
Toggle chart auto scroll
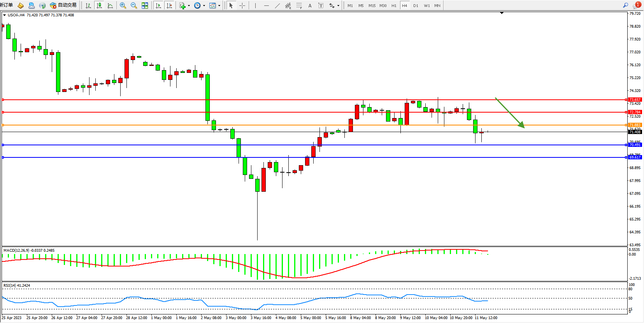pyautogui.click(x=158, y=5)
